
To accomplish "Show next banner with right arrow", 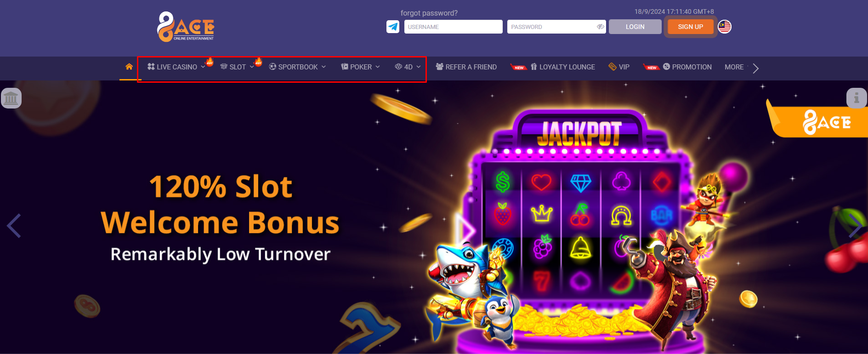I will coord(855,226).
